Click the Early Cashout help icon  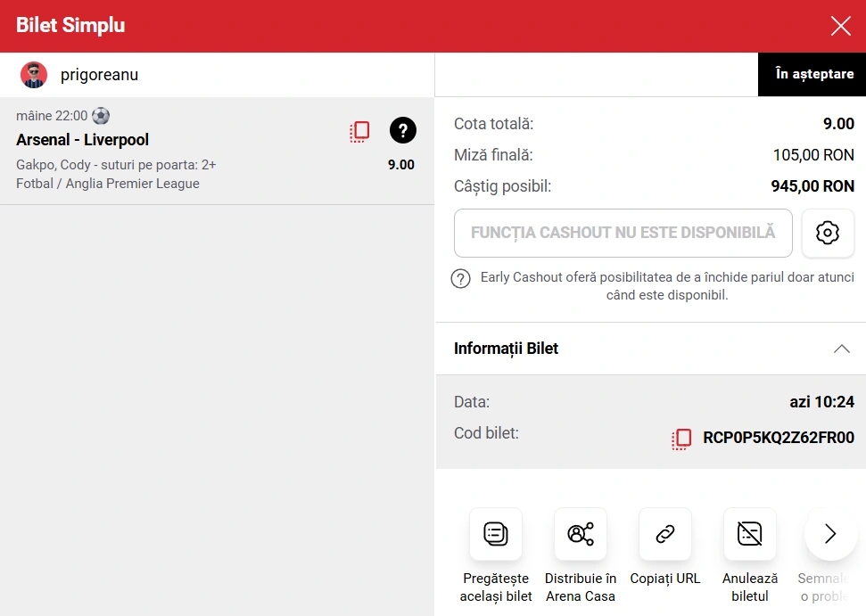pos(461,278)
